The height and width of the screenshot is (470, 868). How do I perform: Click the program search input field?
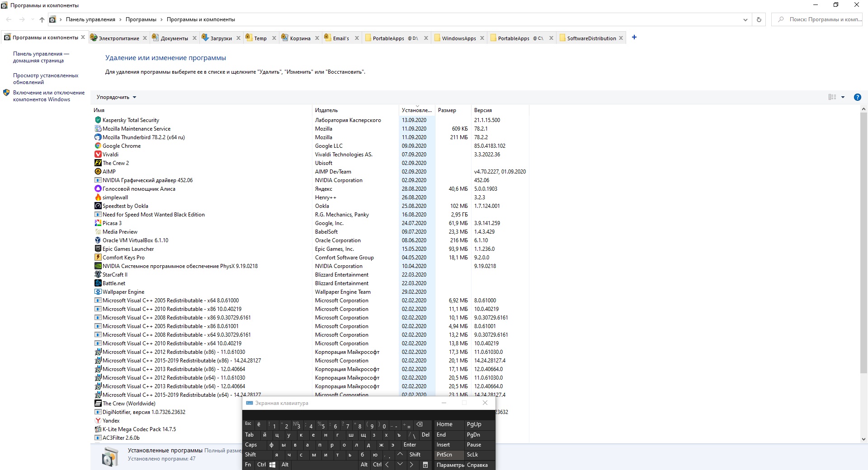tap(817, 19)
